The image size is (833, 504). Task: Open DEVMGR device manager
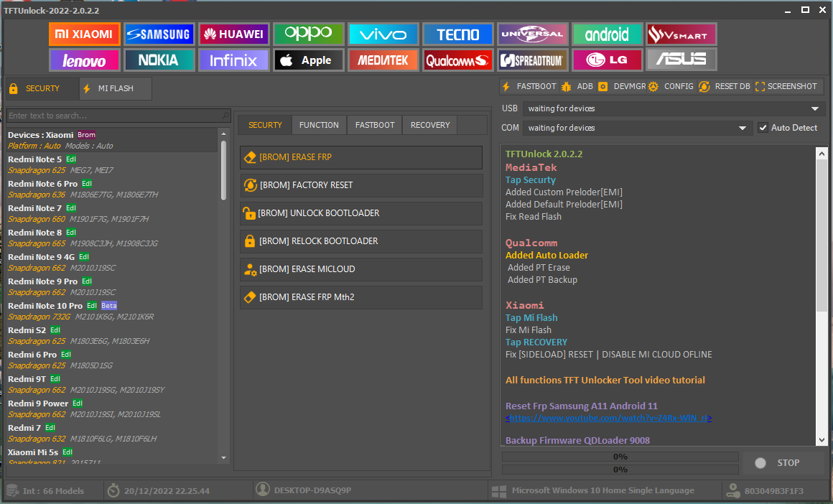pyautogui.click(x=622, y=86)
